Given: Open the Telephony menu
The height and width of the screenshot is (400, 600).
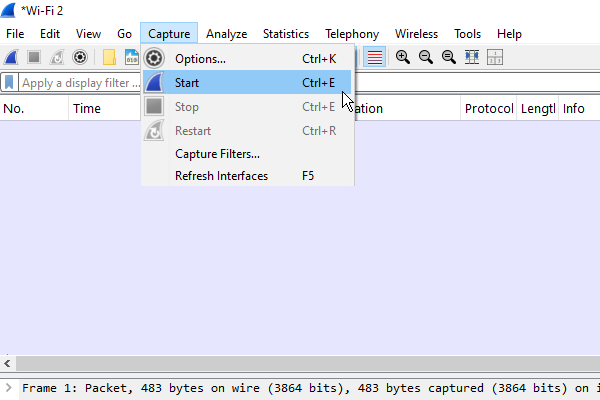Looking at the screenshot, I should 352,34.
